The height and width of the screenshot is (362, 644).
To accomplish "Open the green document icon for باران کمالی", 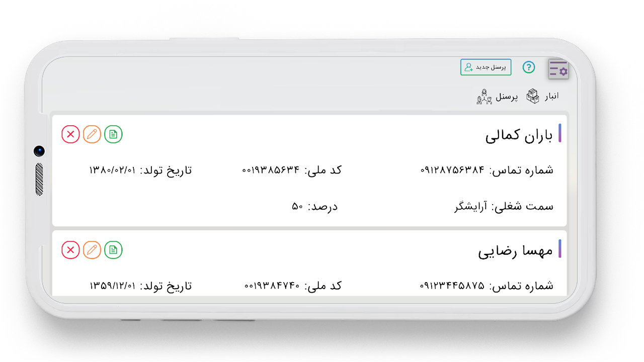I will 113,134.
